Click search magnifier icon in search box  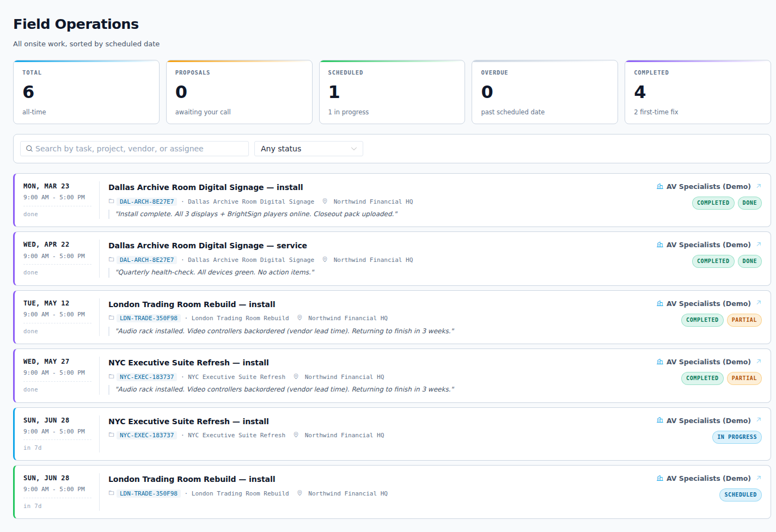(29, 149)
